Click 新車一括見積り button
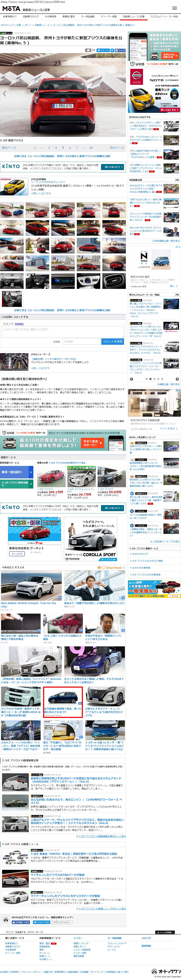 [x=17, y=472]
